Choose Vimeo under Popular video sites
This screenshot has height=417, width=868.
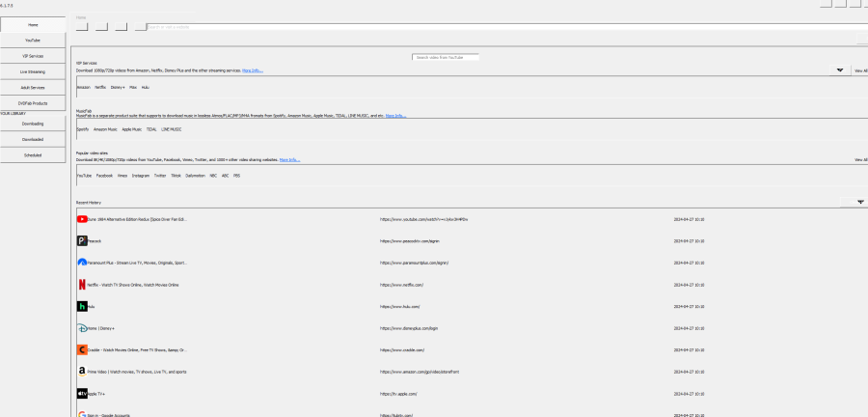pos(122,175)
